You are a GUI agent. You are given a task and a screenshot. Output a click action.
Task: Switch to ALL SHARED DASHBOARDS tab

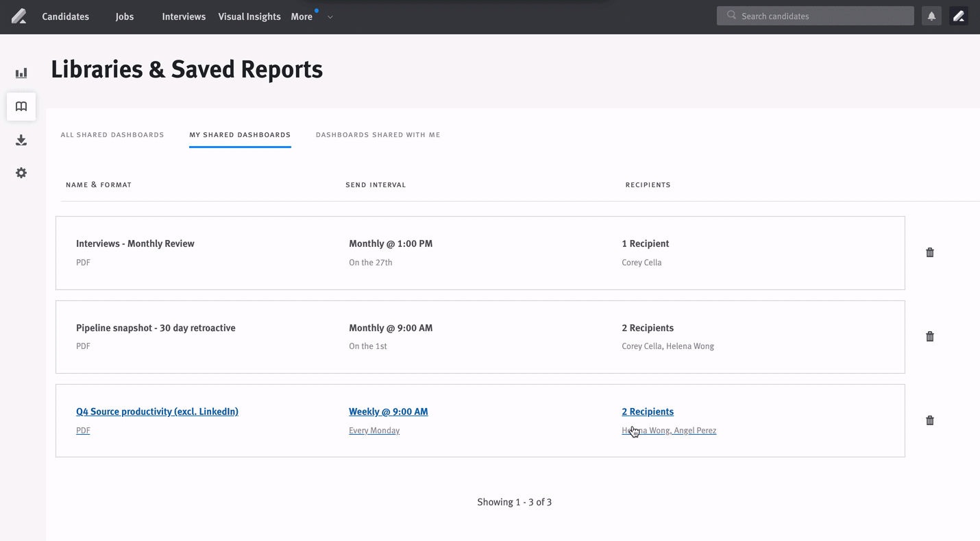[112, 134]
